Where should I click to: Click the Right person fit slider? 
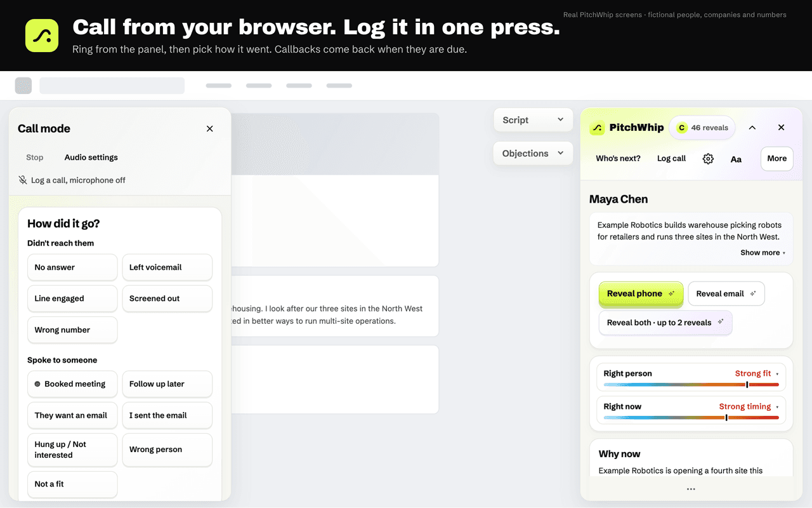pyautogui.click(x=691, y=385)
